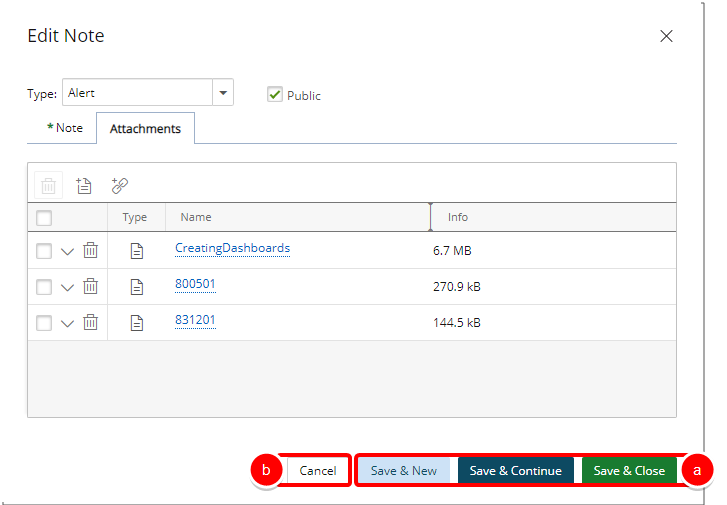Click the Save & New button
The height and width of the screenshot is (505, 727).
[403, 471]
